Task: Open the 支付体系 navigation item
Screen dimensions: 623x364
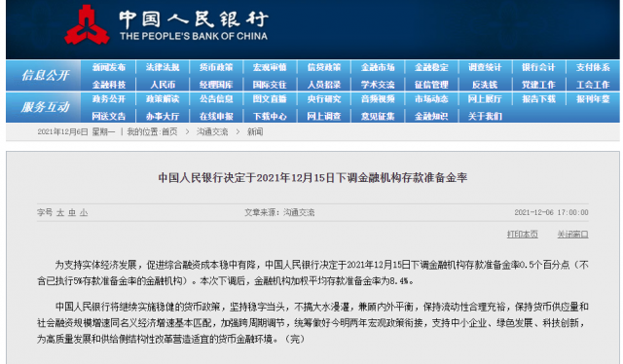Action: (x=593, y=67)
